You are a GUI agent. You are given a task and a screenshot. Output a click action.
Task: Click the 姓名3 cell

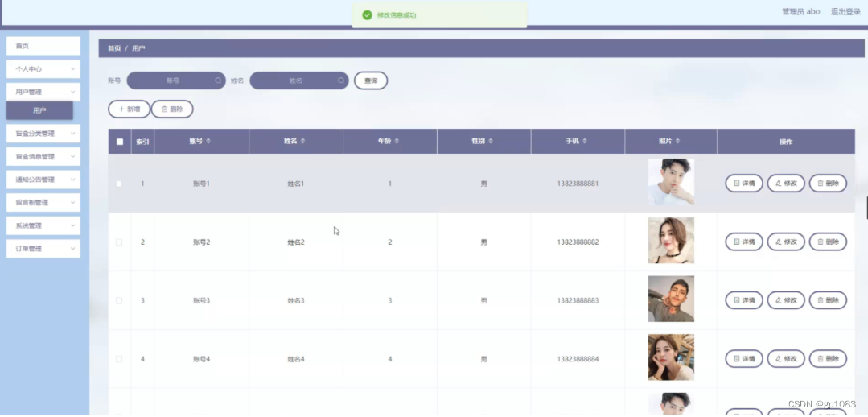pyautogui.click(x=295, y=301)
